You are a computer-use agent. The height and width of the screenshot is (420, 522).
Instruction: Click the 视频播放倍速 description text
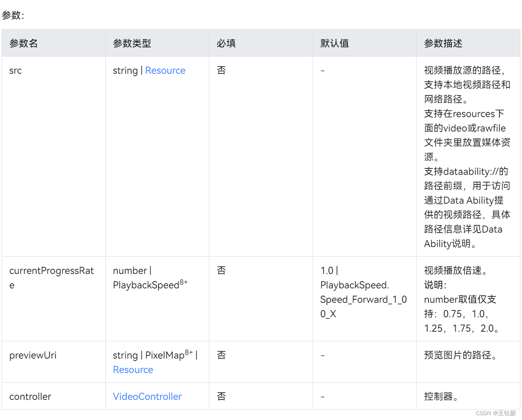pyautogui.click(x=455, y=271)
